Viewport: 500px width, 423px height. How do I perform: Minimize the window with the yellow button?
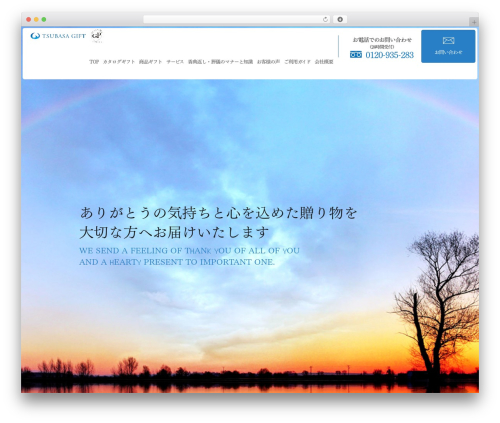[x=36, y=19]
